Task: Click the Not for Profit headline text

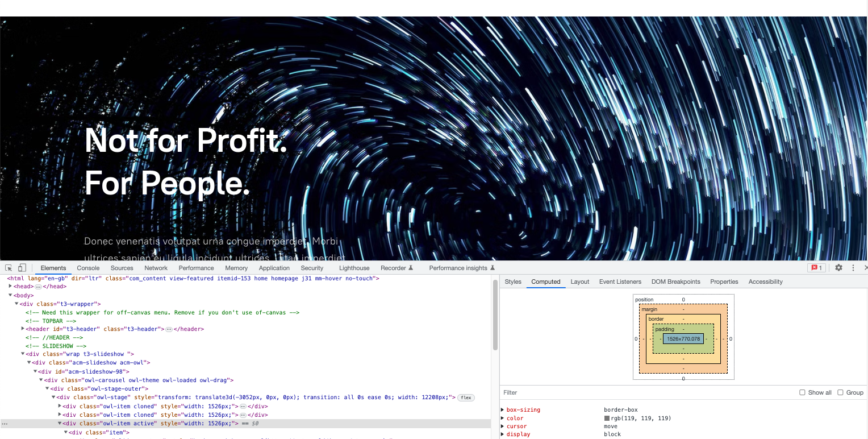Action: (186, 140)
